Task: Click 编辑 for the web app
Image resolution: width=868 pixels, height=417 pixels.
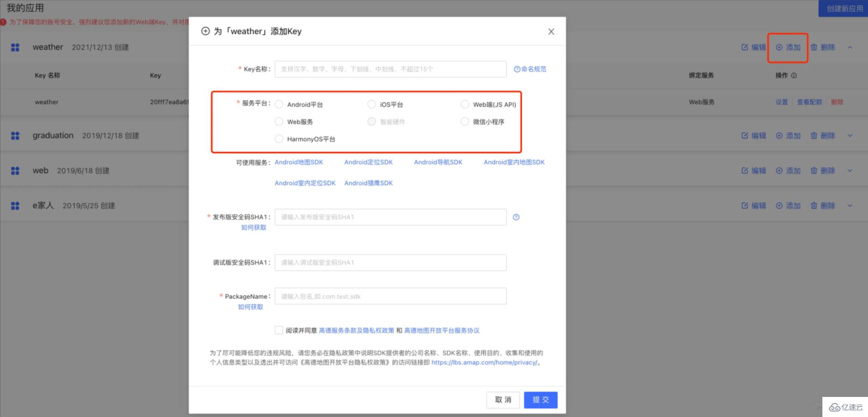Action: tap(754, 170)
